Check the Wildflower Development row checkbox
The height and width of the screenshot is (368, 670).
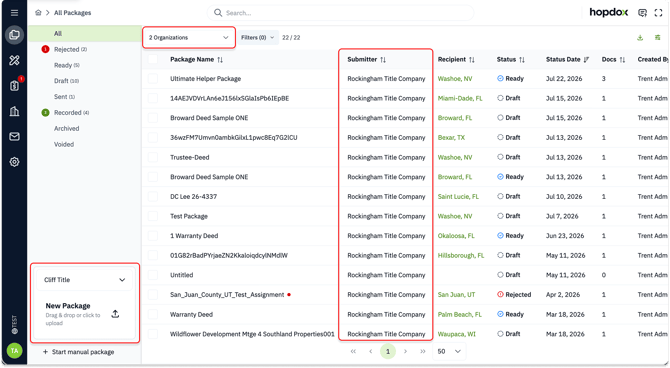click(153, 334)
